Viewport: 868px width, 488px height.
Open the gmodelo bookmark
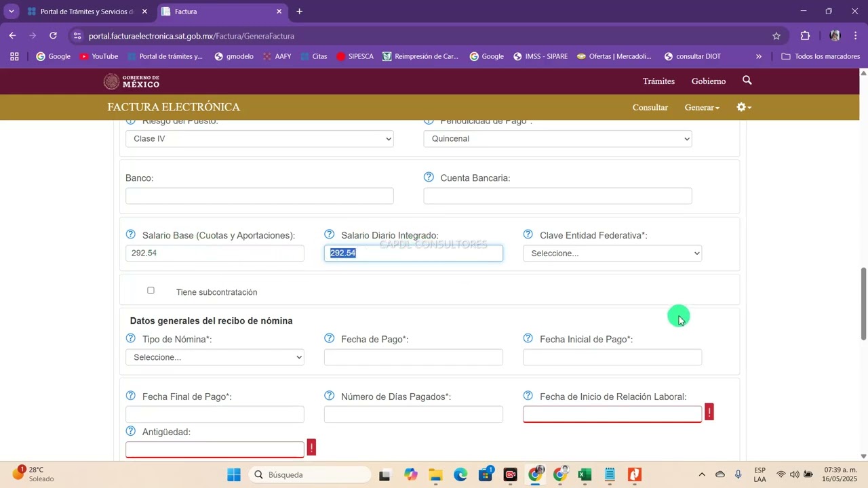(x=233, y=56)
